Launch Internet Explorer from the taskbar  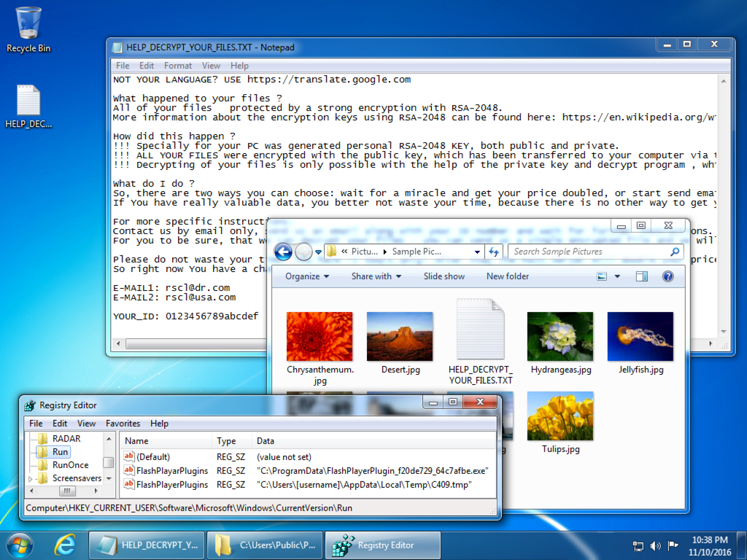coord(65,545)
